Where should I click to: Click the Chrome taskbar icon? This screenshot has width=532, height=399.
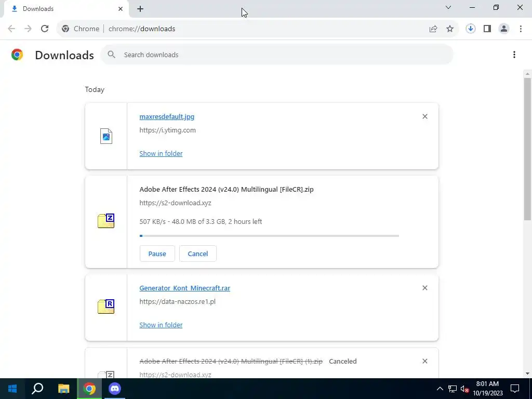point(89,389)
